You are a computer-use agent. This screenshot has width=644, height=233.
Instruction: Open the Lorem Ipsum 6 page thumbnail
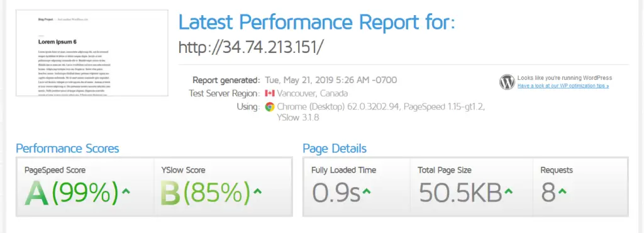[92, 53]
